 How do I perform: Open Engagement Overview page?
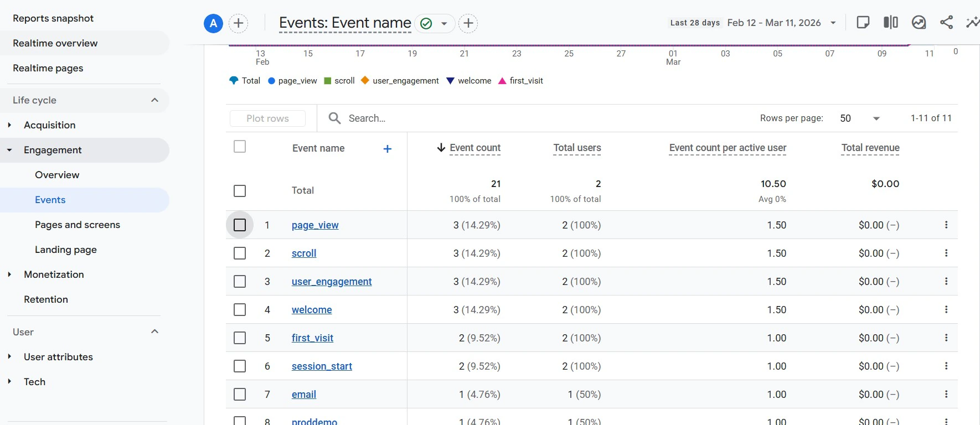tap(57, 175)
